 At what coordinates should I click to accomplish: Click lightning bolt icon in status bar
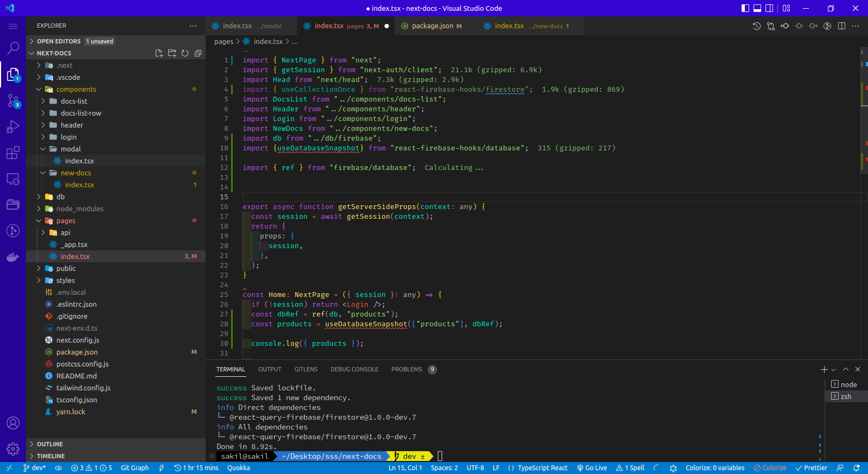[x=161, y=468]
